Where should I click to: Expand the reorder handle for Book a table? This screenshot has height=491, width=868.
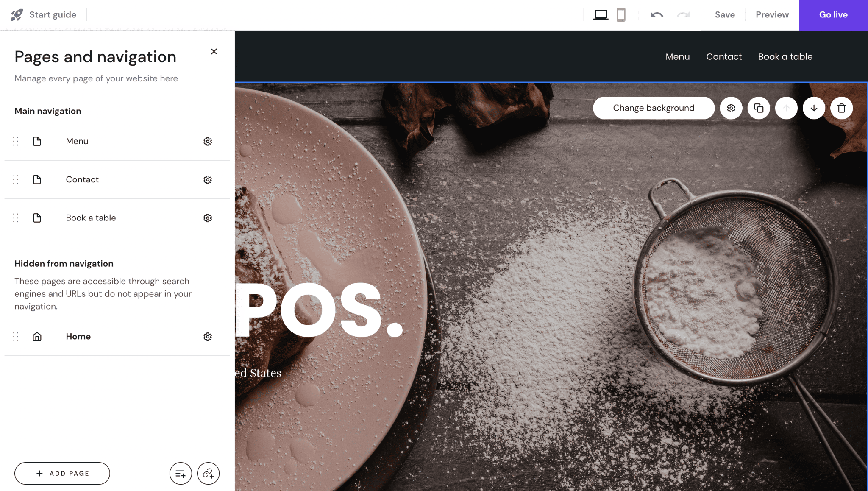point(16,218)
